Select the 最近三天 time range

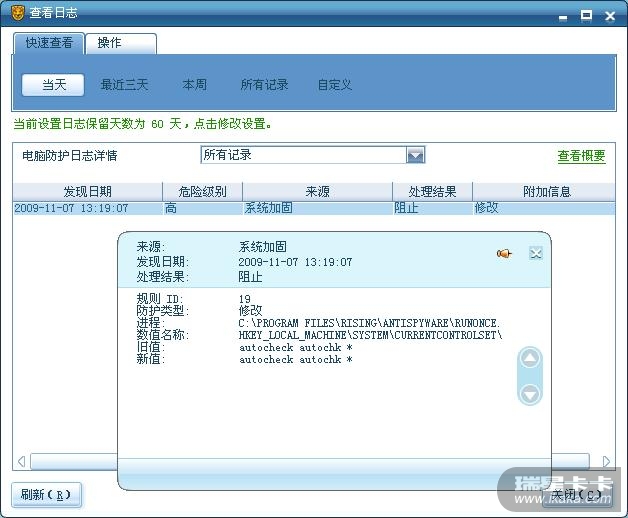tap(125, 85)
